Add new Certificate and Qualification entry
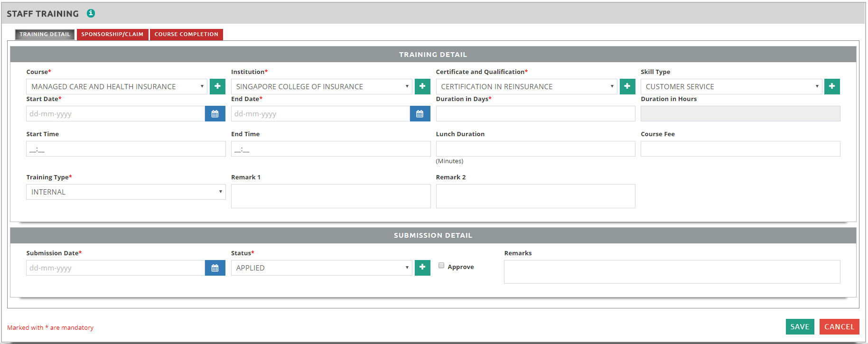 (627, 86)
